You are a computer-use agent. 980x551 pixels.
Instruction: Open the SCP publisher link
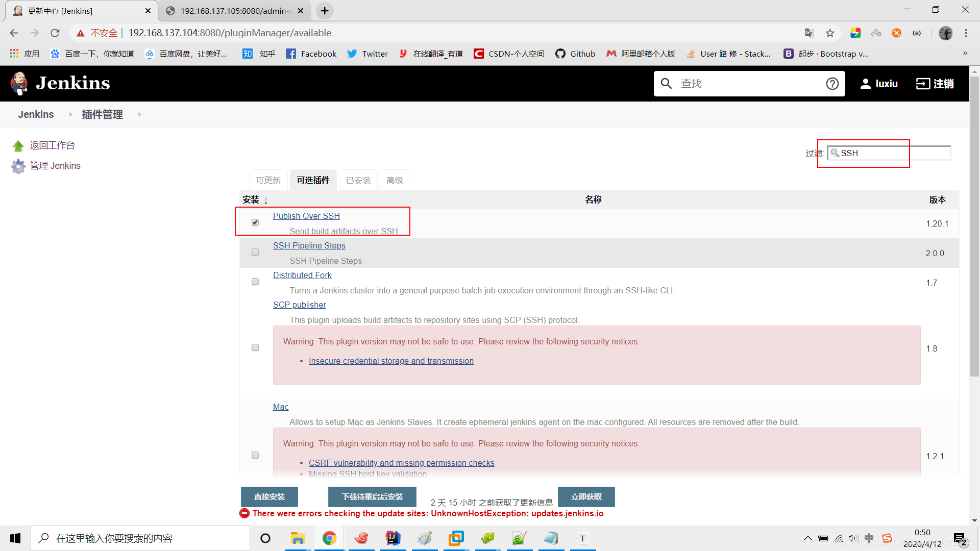click(x=299, y=305)
